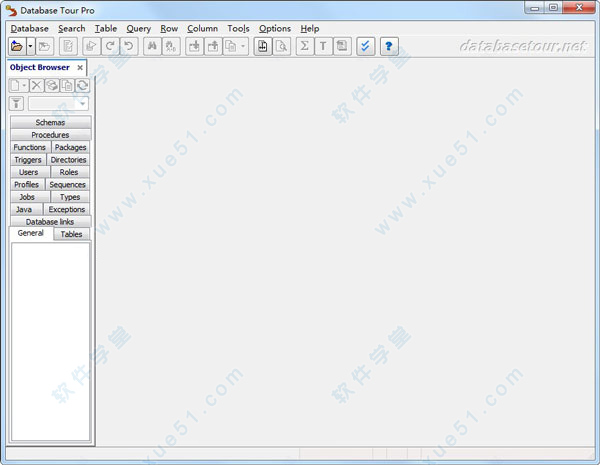Click the Print Preview magnifier icon
Image resolution: width=600 pixels, height=465 pixels.
pyautogui.click(x=282, y=47)
